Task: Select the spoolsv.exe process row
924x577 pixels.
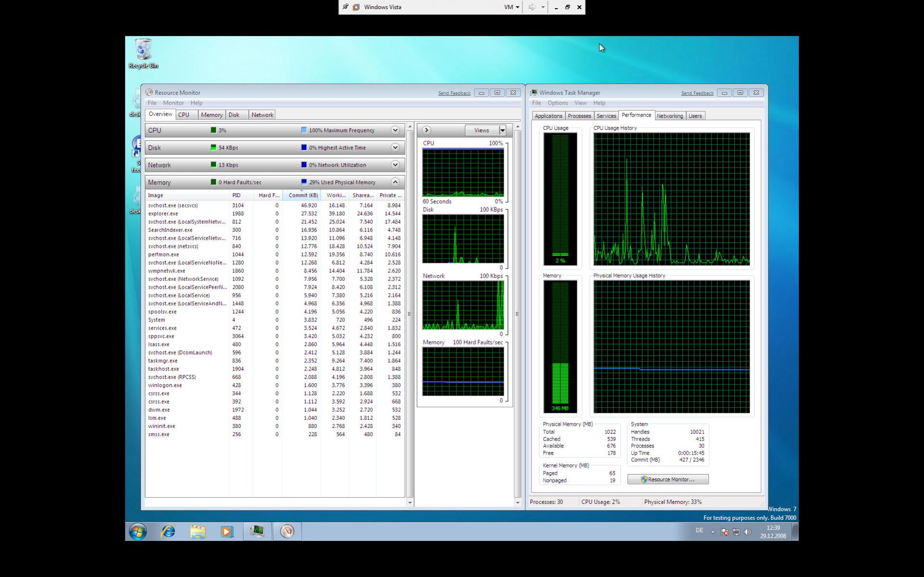Action: (274, 312)
